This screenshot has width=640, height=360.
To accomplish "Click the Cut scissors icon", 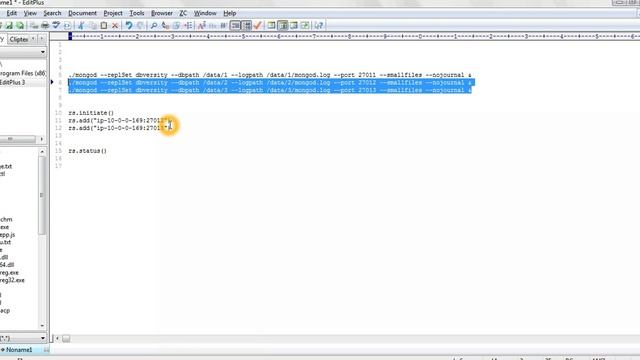I will coord(81,25).
